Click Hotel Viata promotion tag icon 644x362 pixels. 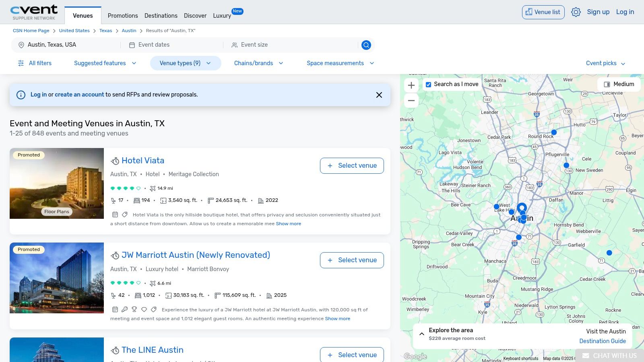[x=125, y=215]
